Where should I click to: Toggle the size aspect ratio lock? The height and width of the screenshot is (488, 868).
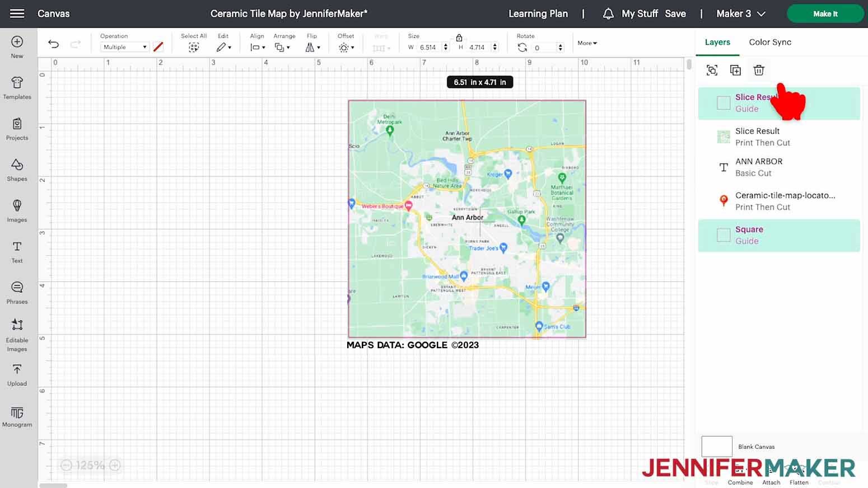[x=459, y=37]
